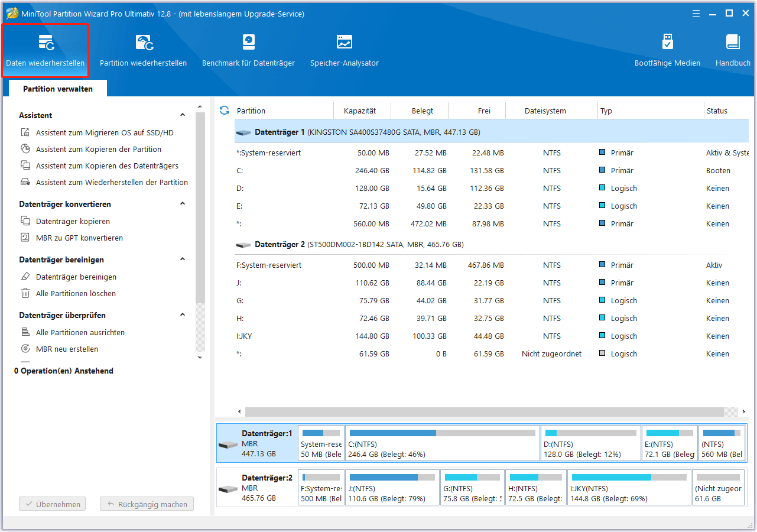Screen dimensions: 757x532
Task: Switch to Partition verwalten tab
Action: (x=58, y=89)
